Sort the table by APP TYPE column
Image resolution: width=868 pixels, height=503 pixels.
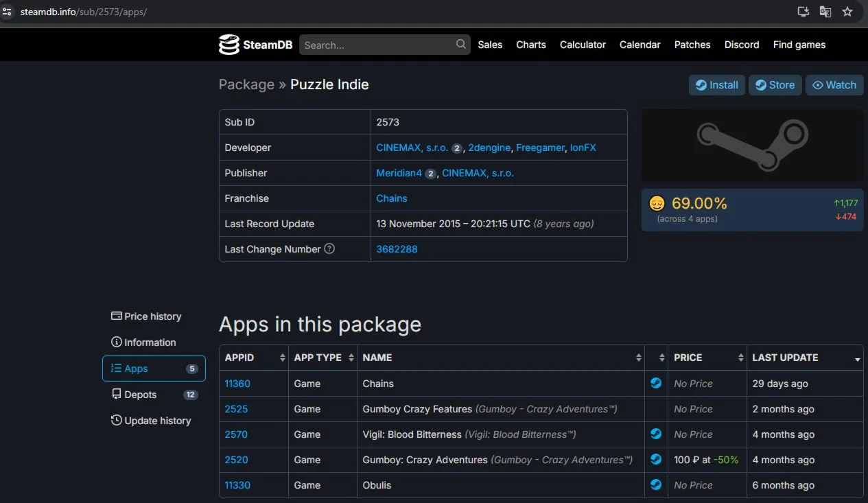coord(322,358)
